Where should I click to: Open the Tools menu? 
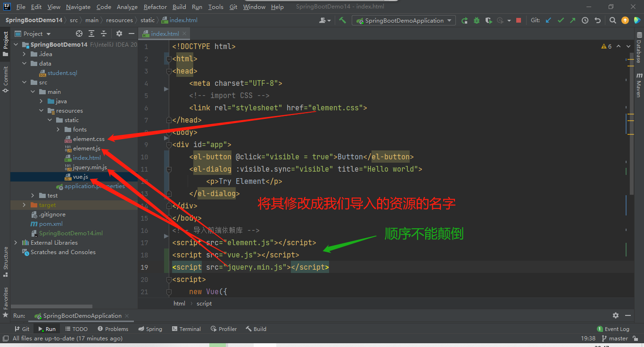click(x=215, y=7)
